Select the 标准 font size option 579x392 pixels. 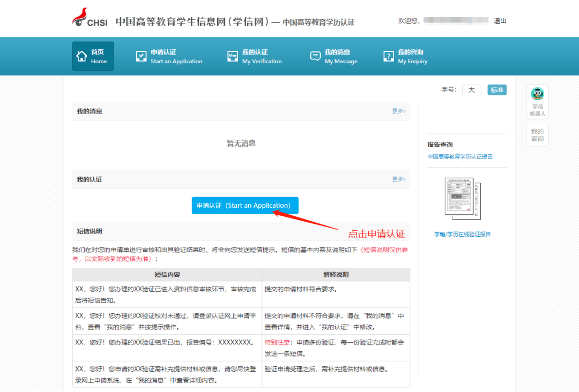[496, 89]
